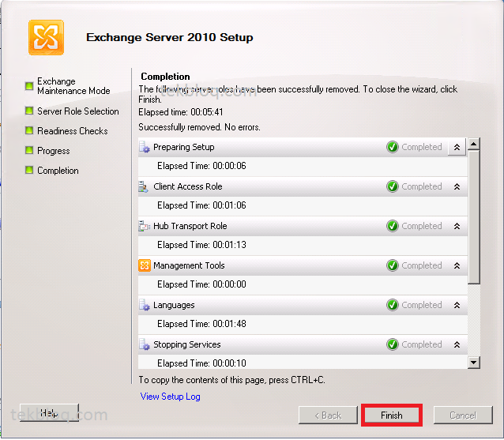Click green square beside Exchange Maintenance Mode
Viewport: 504px width, 440px height.
point(29,86)
